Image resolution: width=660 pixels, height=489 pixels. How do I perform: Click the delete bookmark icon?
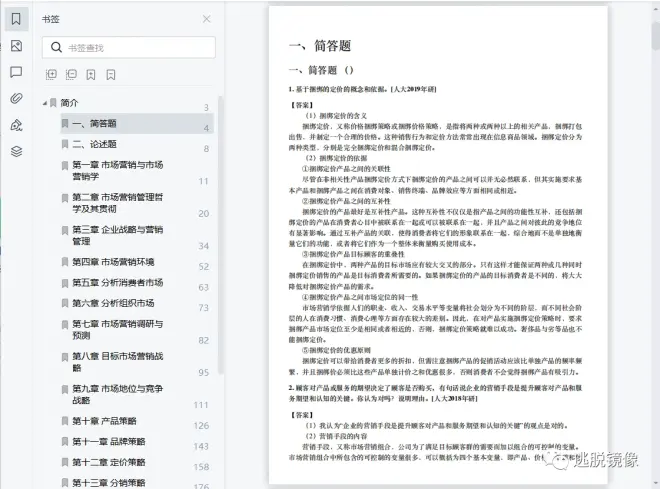(110, 74)
